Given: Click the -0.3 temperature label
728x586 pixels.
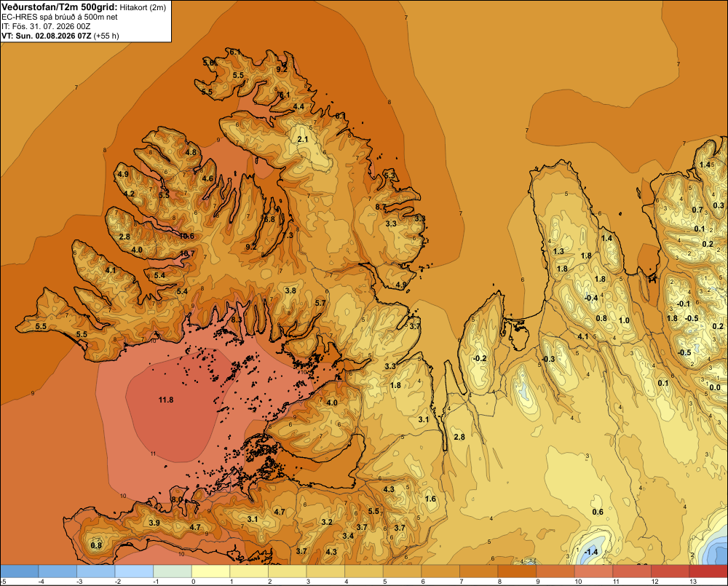Looking at the screenshot, I should click(x=548, y=359).
